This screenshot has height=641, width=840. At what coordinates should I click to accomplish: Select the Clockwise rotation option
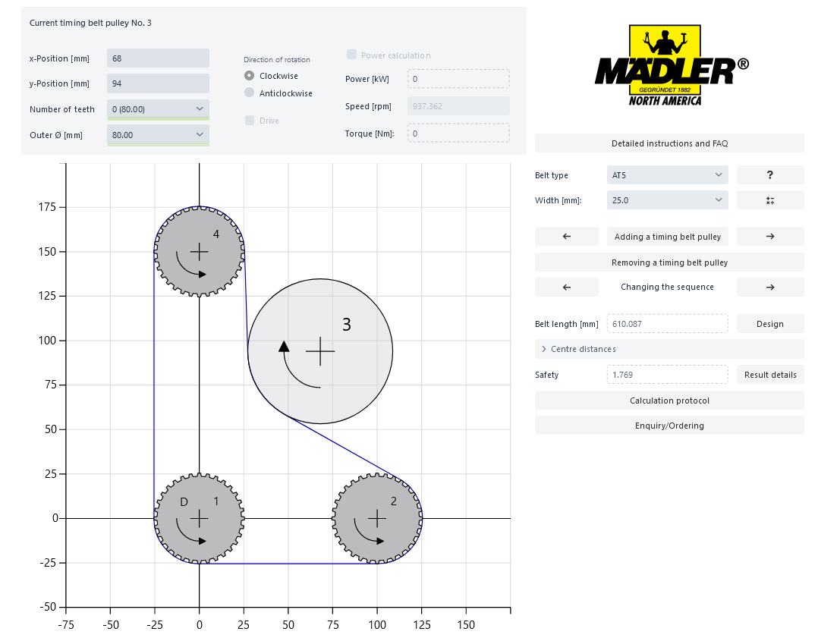tap(250, 76)
